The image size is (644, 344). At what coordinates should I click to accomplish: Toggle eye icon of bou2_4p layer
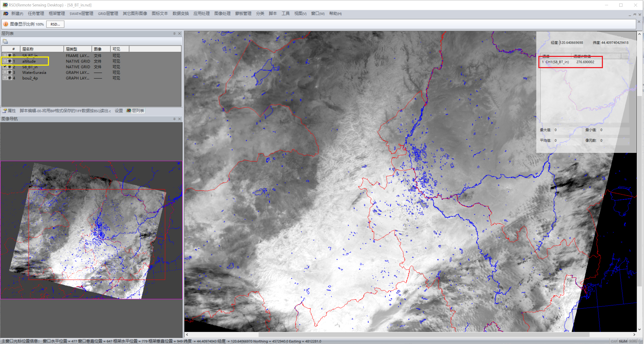[10, 78]
